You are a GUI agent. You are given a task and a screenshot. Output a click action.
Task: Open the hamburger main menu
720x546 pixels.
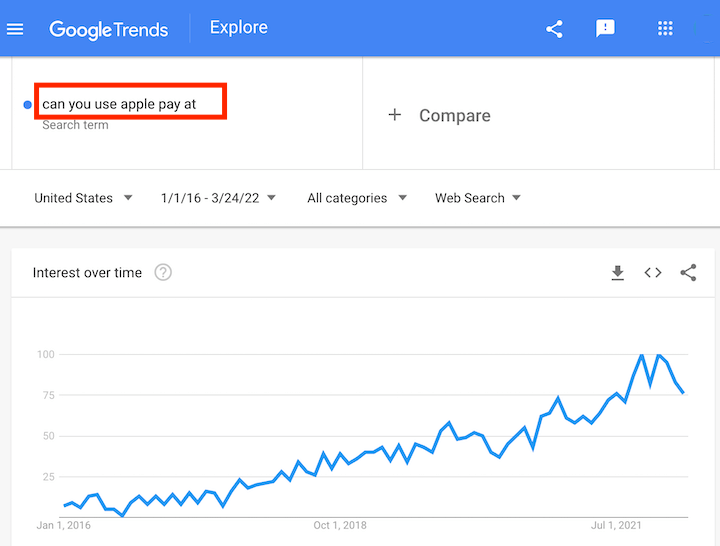pos(15,29)
